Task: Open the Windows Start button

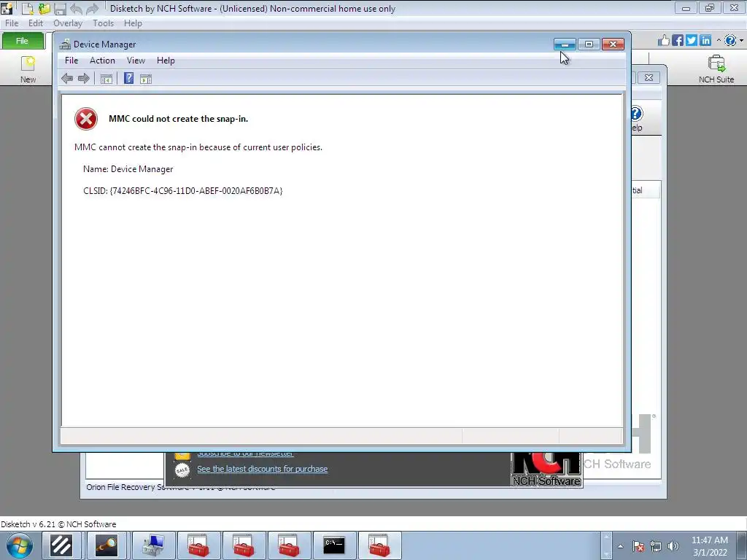Action: click(20, 545)
